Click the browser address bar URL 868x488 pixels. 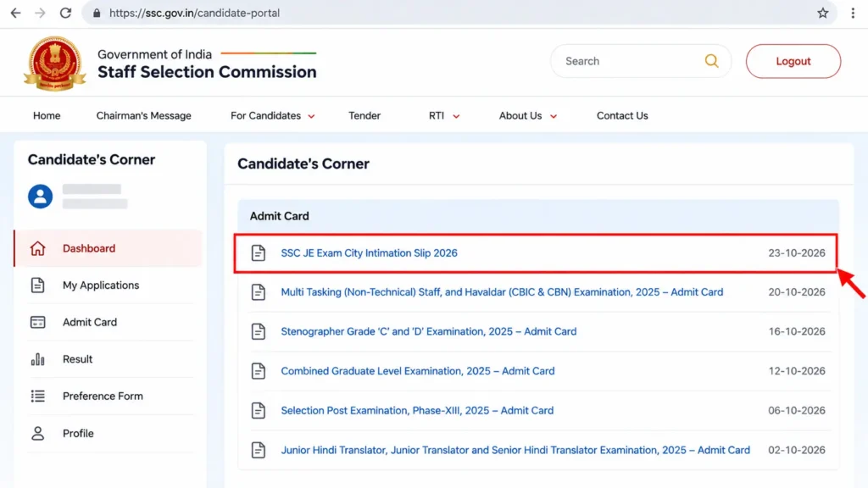click(x=194, y=13)
